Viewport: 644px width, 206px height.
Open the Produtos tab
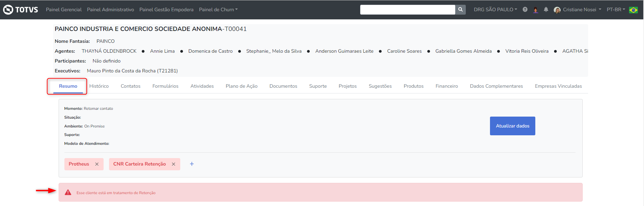(414, 86)
